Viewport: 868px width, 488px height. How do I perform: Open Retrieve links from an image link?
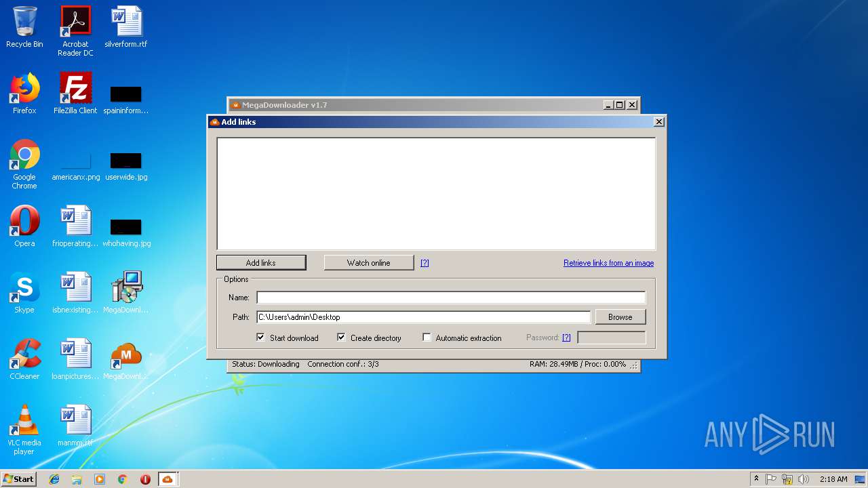(x=608, y=263)
